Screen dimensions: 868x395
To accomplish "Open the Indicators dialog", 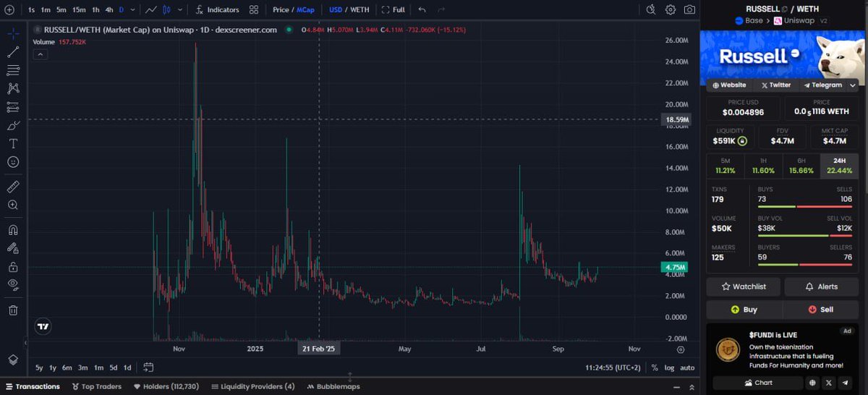I will 217,10.
